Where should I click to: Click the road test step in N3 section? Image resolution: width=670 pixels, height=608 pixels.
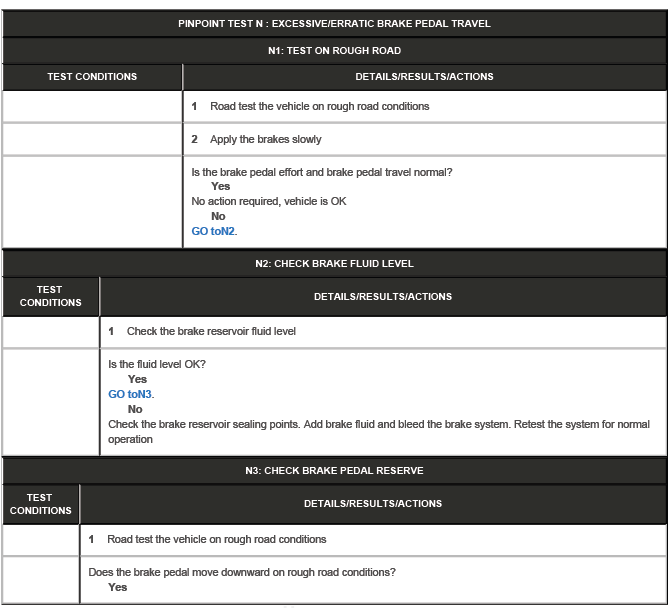click(216, 539)
